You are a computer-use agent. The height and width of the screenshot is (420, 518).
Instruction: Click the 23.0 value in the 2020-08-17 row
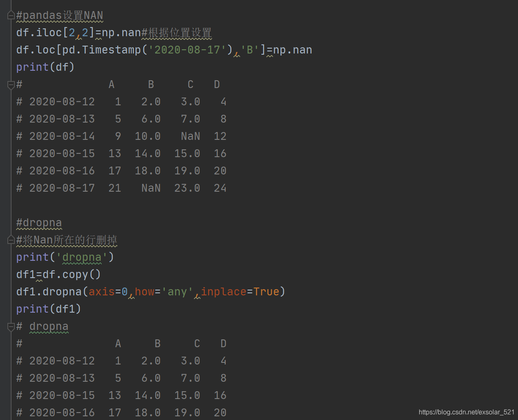pyautogui.click(x=187, y=188)
